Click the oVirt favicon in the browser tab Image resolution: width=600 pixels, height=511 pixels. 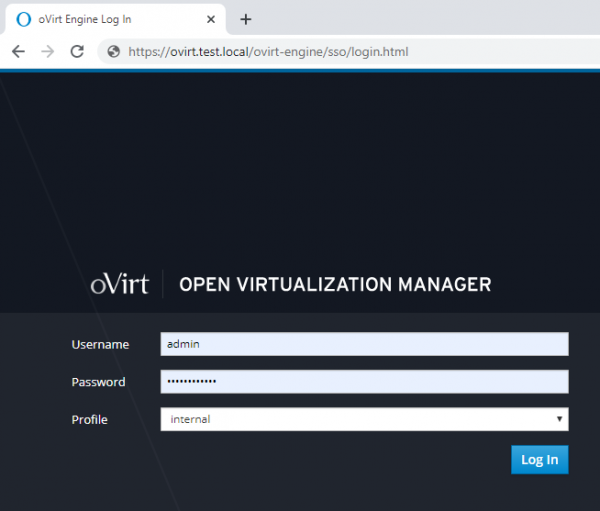pos(24,20)
